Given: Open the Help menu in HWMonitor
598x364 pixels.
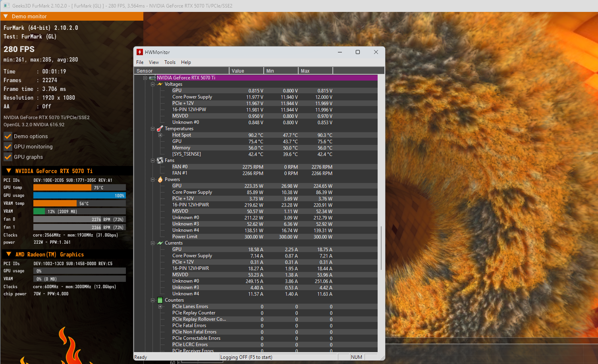Looking at the screenshot, I should pyautogui.click(x=186, y=62).
